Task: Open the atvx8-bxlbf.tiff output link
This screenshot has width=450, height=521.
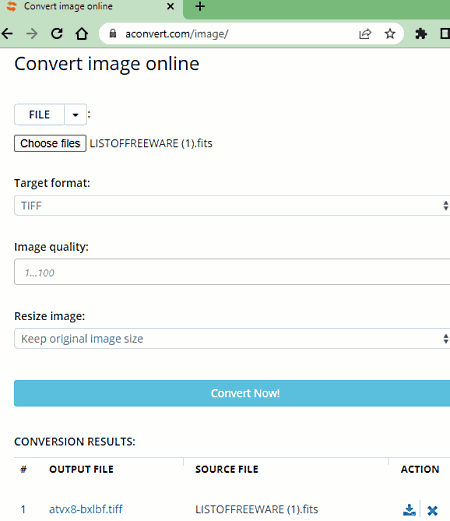Action: click(86, 509)
